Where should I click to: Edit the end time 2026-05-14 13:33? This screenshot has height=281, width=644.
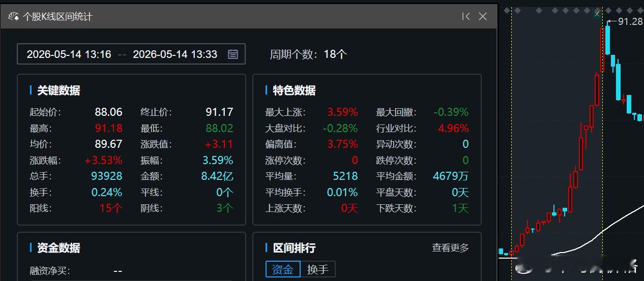(175, 54)
